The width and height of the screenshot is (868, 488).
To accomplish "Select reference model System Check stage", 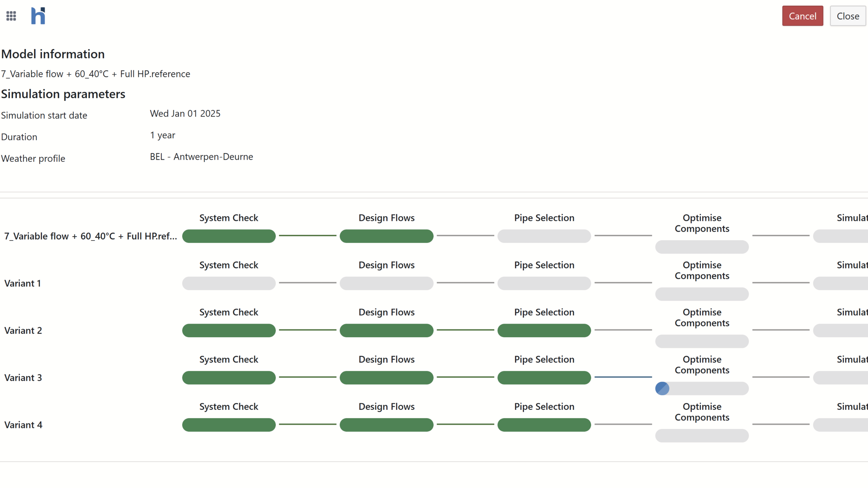I will click(229, 236).
